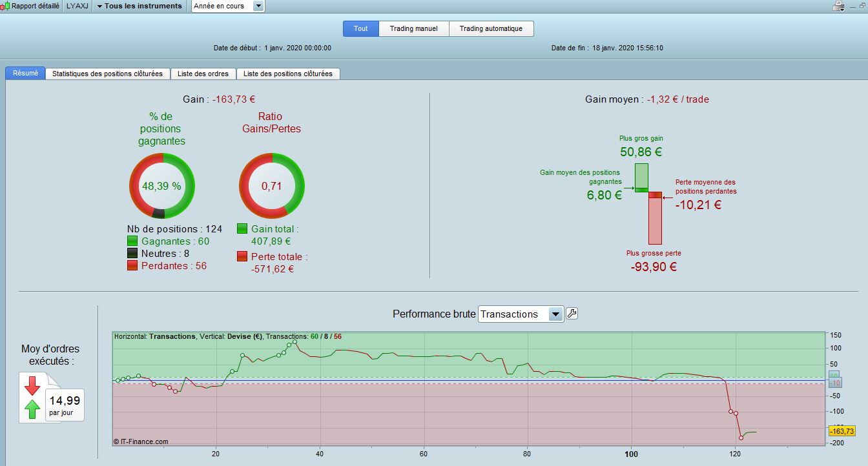Open the Résumé tab

pyautogui.click(x=26, y=74)
